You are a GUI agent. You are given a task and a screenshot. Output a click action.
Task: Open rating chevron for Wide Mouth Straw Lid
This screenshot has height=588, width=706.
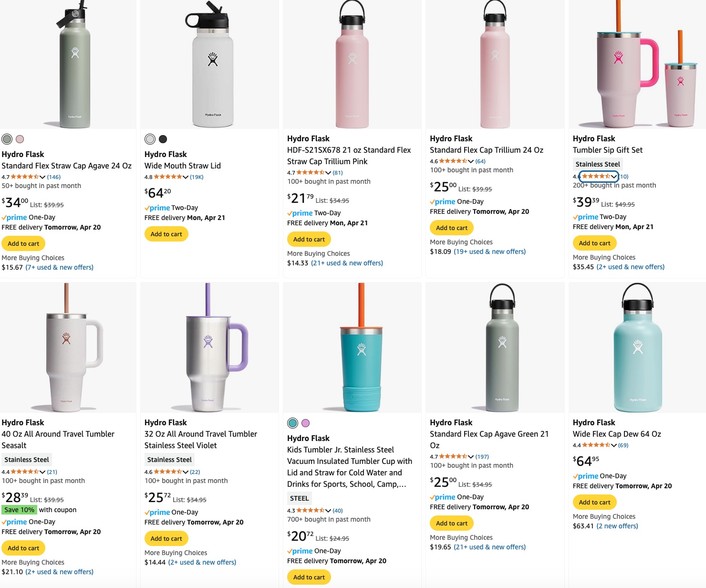[186, 177]
